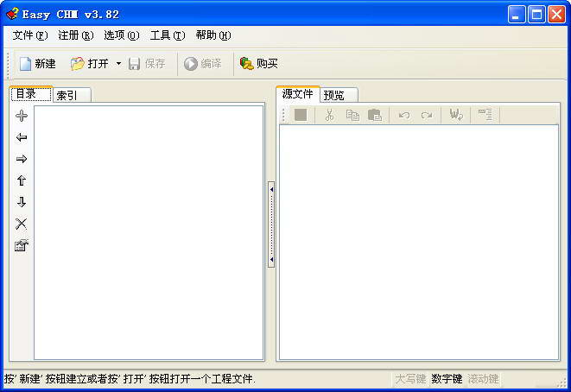Click the status bar hint text about 工程文件
571x392 pixels.
point(130,379)
